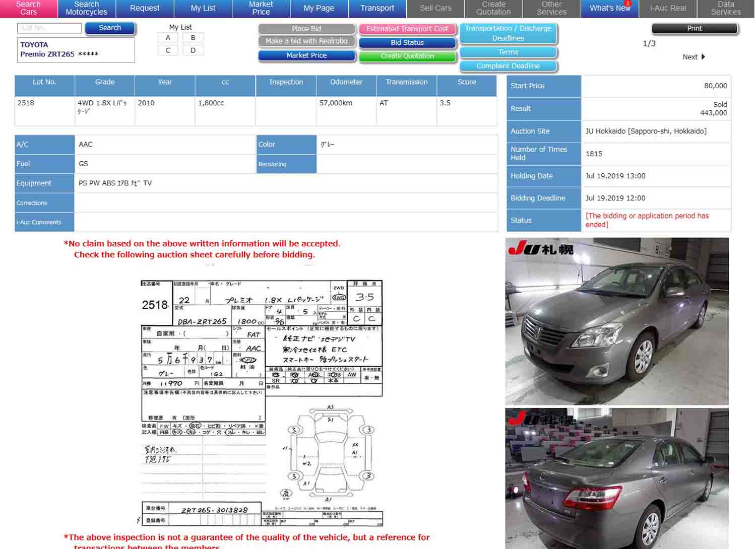Add to My List C

click(x=168, y=50)
